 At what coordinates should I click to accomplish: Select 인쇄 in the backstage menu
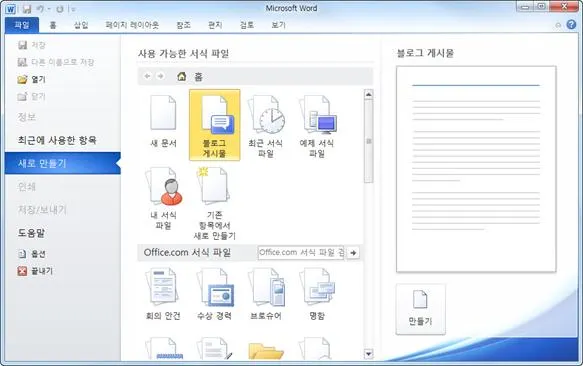coord(27,186)
